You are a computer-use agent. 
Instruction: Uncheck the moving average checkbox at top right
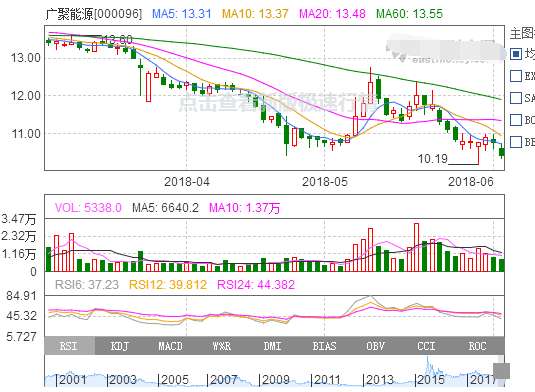(x=516, y=54)
